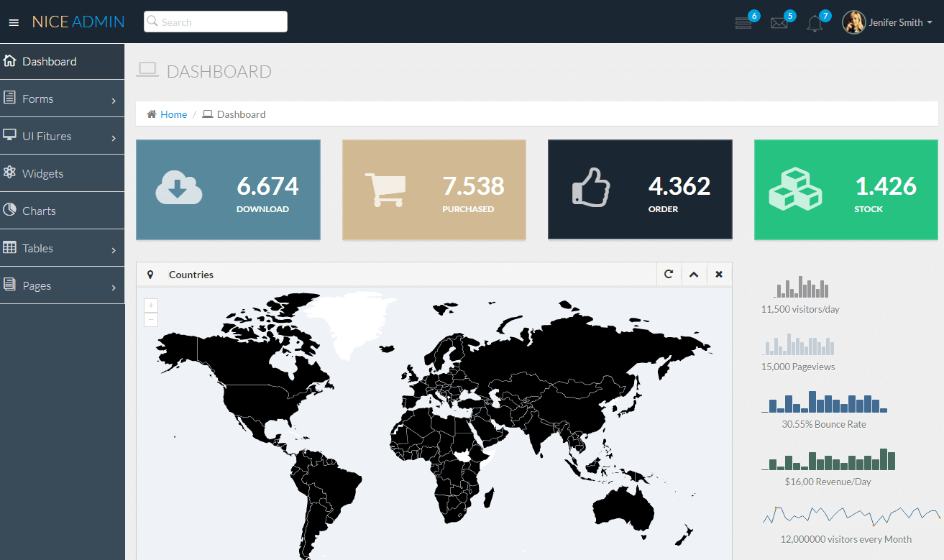Collapse the Countries panel with the chevron
Image resolution: width=944 pixels, height=560 pixels.
click(694, 275)
